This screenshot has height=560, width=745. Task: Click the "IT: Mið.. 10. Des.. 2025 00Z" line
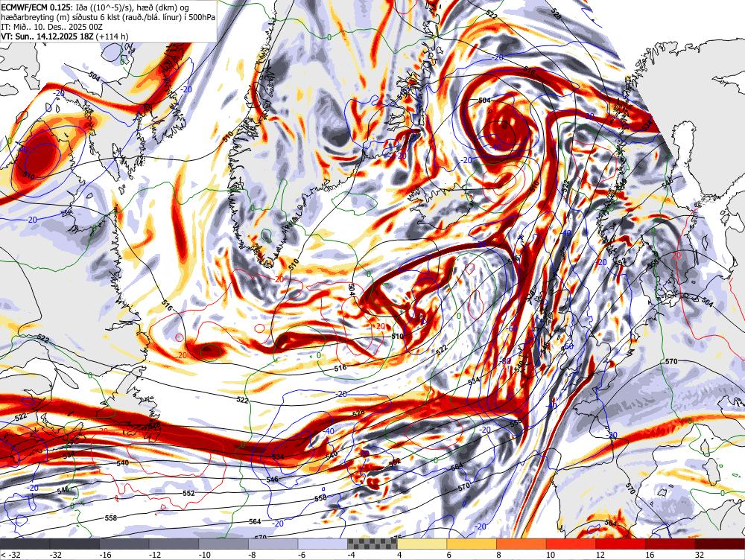[x=51, y=27]
